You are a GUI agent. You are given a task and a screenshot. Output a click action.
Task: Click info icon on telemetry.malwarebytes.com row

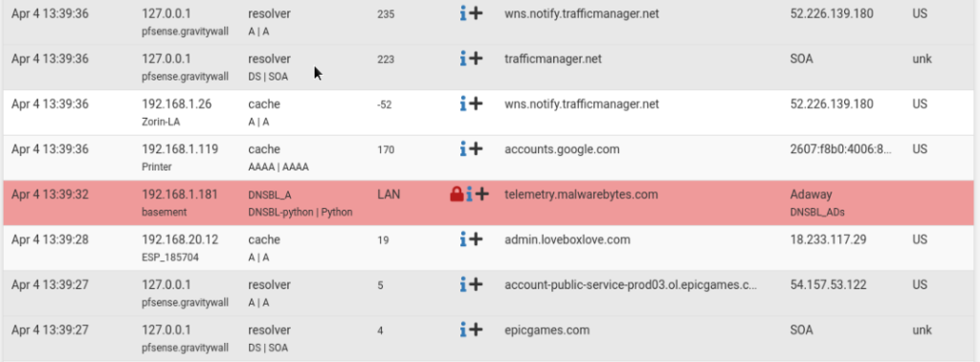[469, 195]
